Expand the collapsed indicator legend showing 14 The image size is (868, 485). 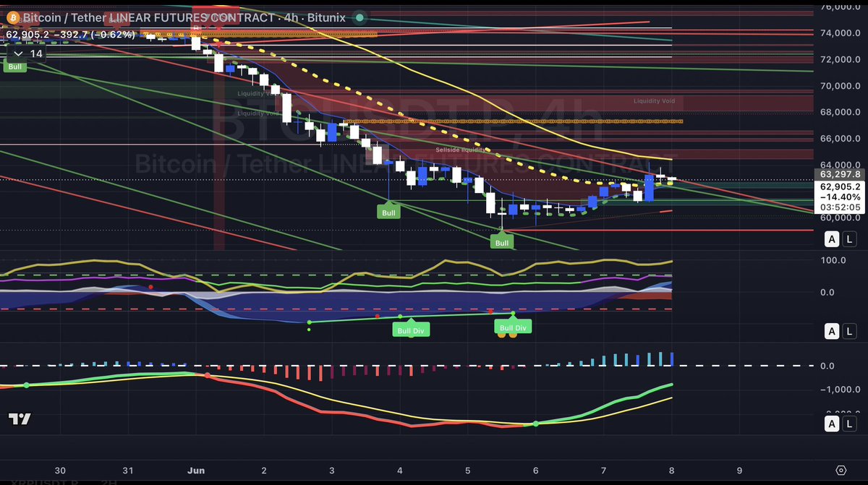26,53
